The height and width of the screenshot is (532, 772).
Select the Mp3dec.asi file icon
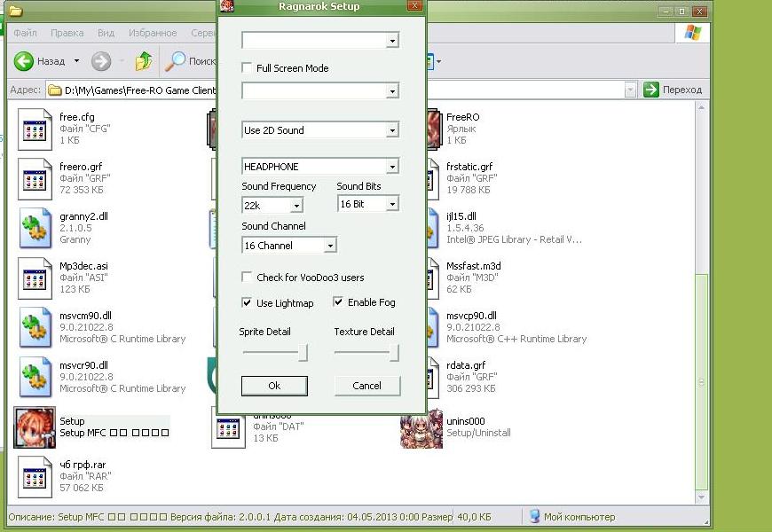click(35, 278)
